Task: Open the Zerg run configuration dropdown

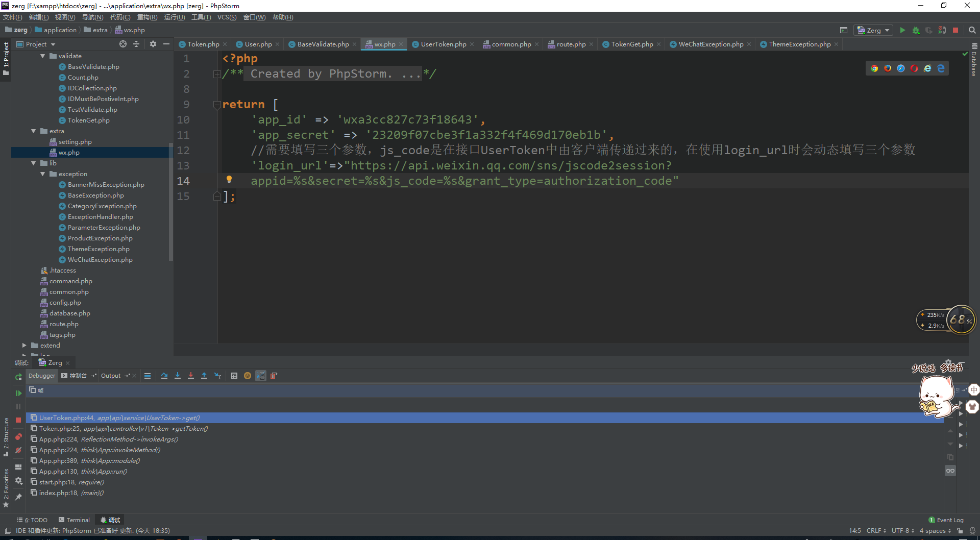Action: pos(874,30)
